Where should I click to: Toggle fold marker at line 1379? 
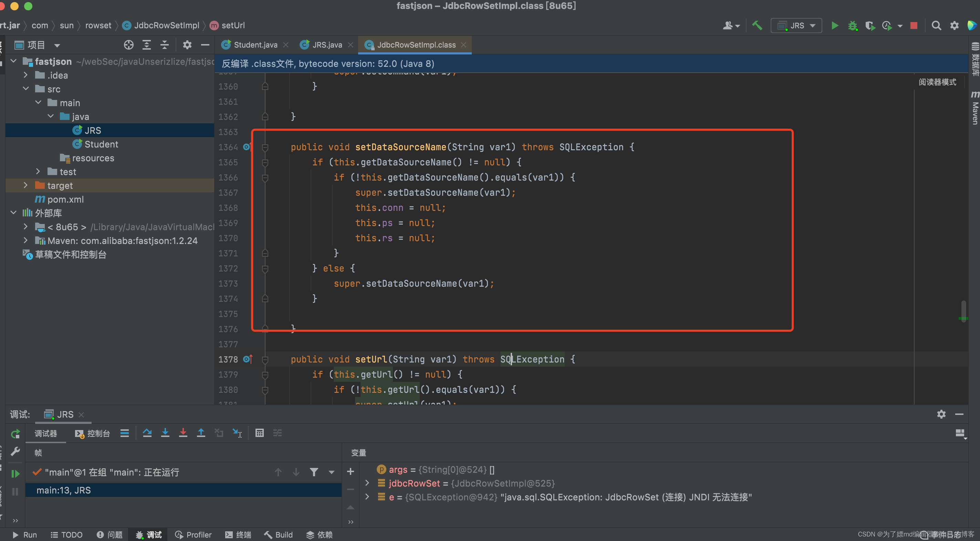[x=265, y=375]
